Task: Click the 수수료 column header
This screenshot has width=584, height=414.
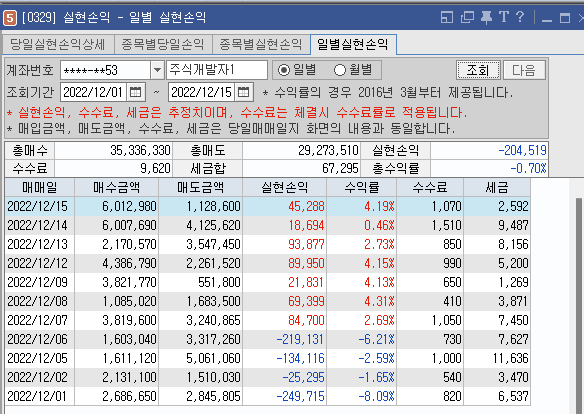Action: point(430,187)
